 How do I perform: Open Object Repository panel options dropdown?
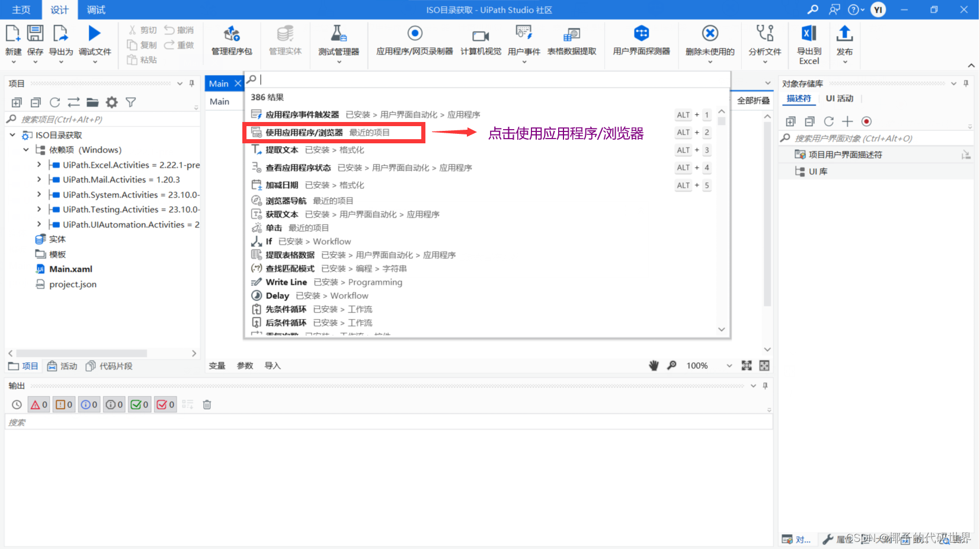(x=953, y=84)
